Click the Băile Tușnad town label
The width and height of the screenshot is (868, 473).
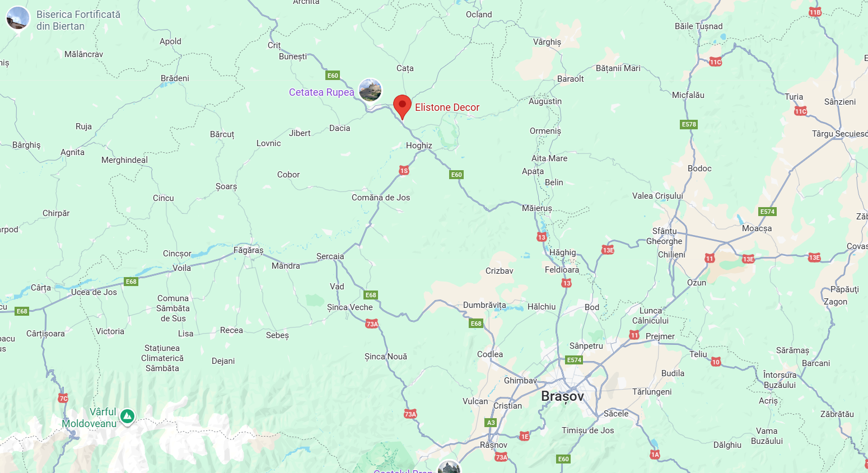699,26
